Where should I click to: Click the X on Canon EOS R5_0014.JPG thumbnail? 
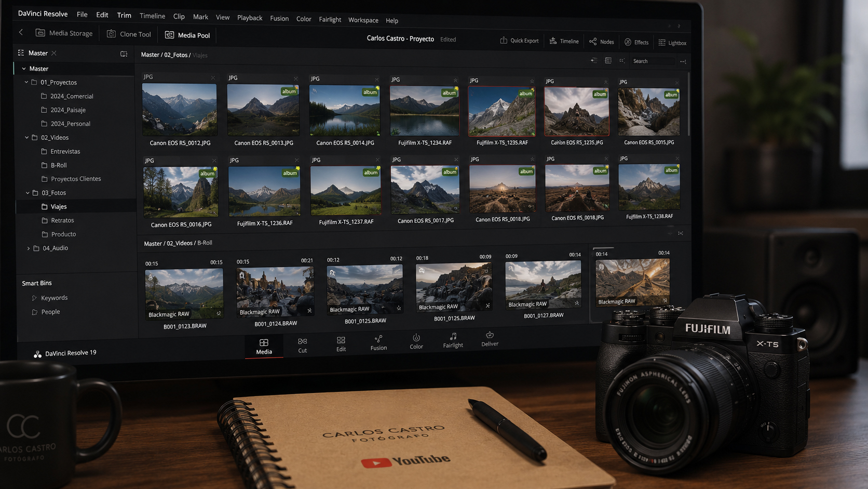coord(377,80)
